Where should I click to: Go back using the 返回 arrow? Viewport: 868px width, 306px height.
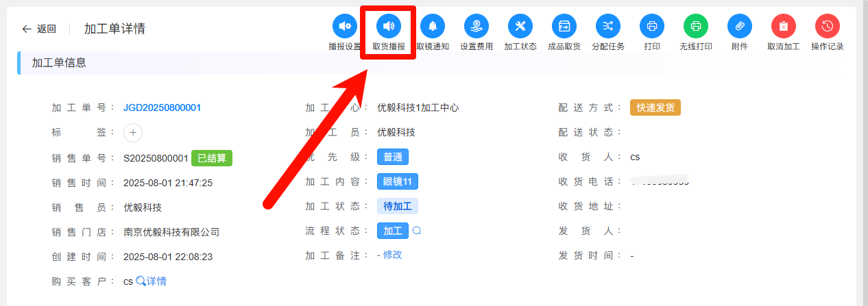pyautogui.click(x=39, y=29)
